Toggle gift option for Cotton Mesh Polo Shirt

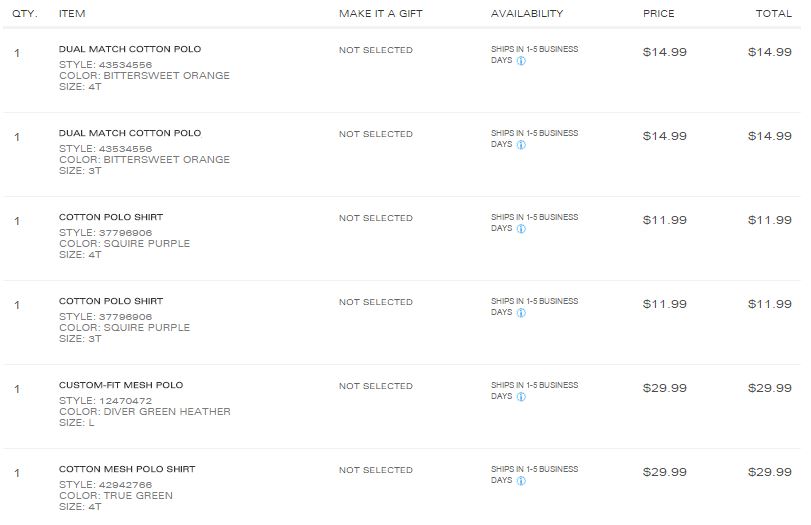[x=375, y=470]
